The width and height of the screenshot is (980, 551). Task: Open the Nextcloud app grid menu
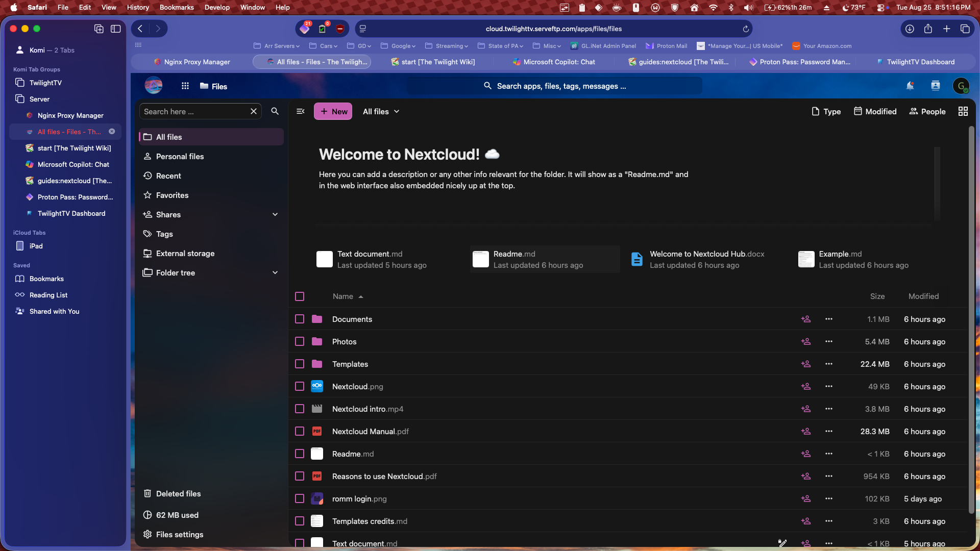pos(185,86)
